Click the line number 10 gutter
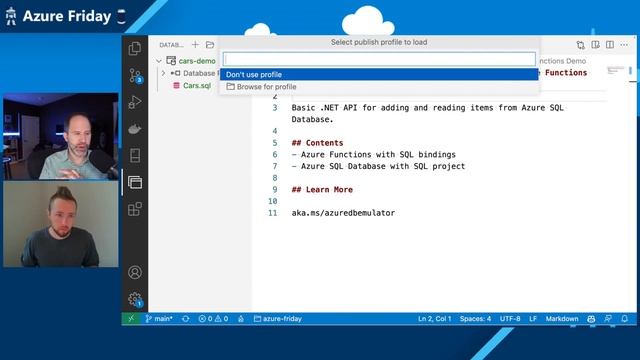The width and height of the screenshot is (640, 360). coord(273,201)
